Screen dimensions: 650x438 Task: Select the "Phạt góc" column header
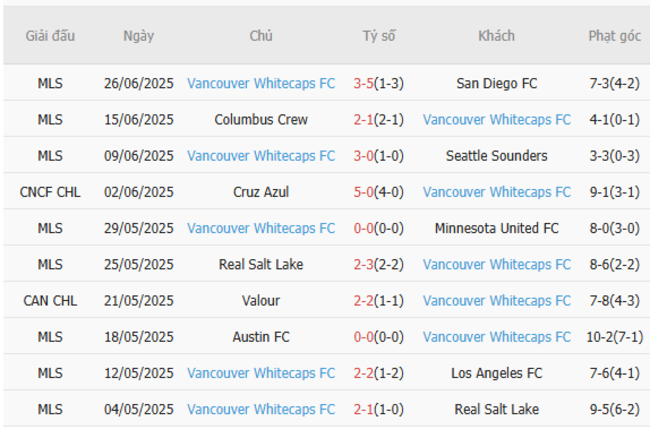[x=614, y=36]
